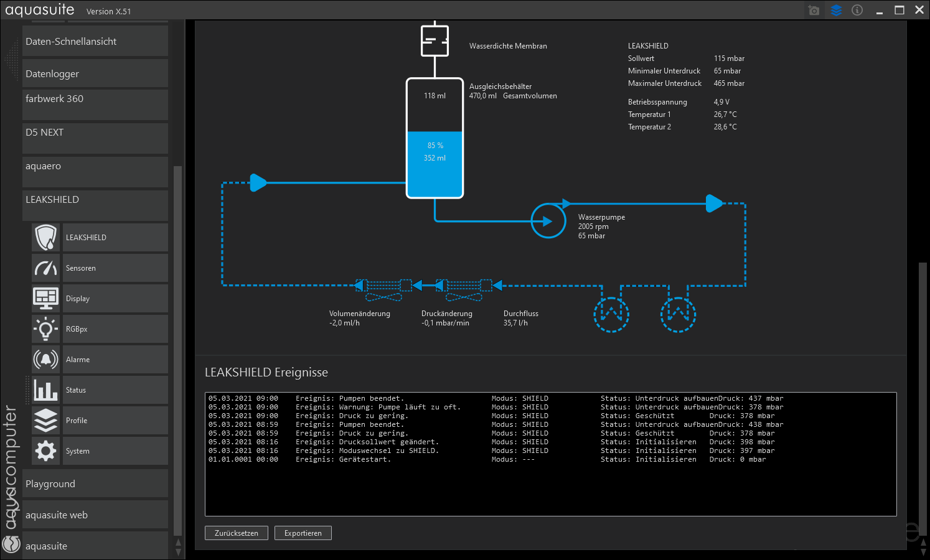The width and height of the screenshot is (930, 560).
Task: Expand the D5 NEXT device section
Action: tap(95, 138)
